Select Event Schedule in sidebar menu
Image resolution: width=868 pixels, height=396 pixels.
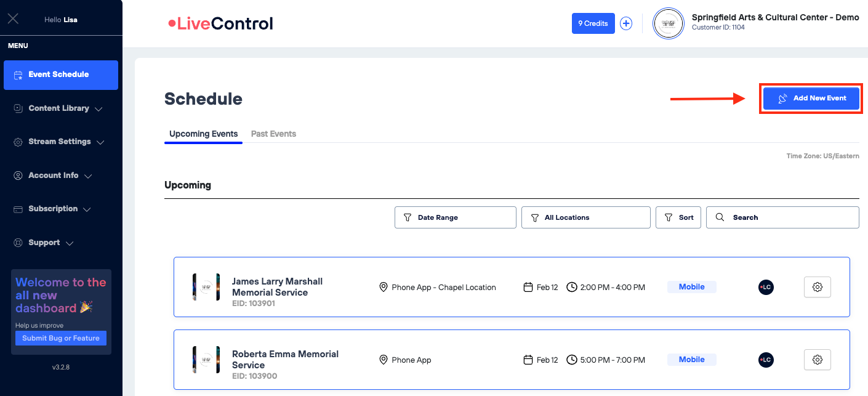[x=60, y=75]
